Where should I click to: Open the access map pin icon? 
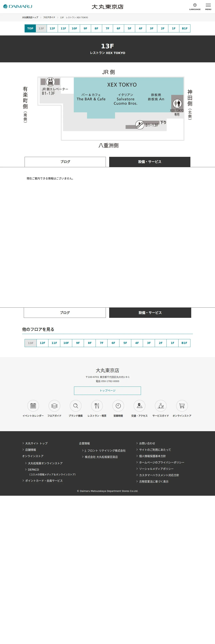139,406
